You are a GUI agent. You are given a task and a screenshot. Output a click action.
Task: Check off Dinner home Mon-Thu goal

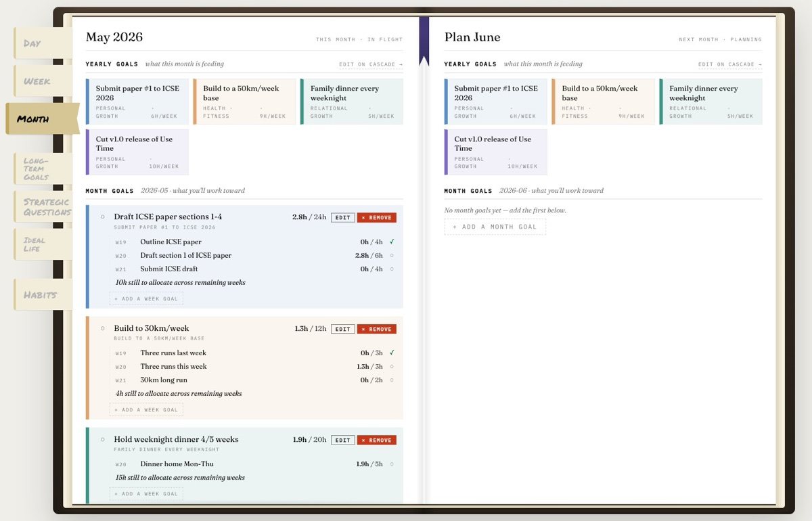point(392,464)
